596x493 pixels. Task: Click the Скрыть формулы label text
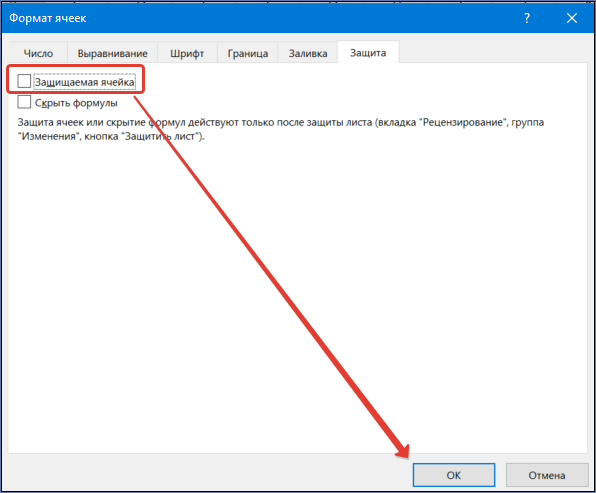pos(76,103)
